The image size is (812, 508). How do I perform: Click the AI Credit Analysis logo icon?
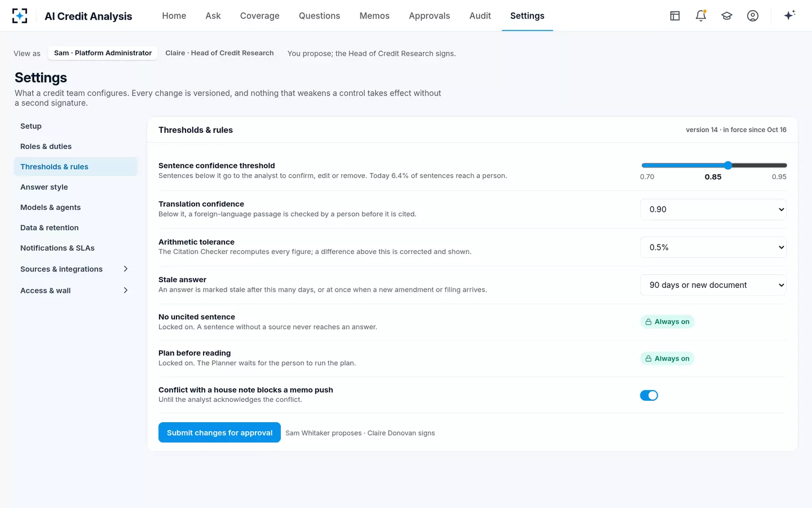20,16
